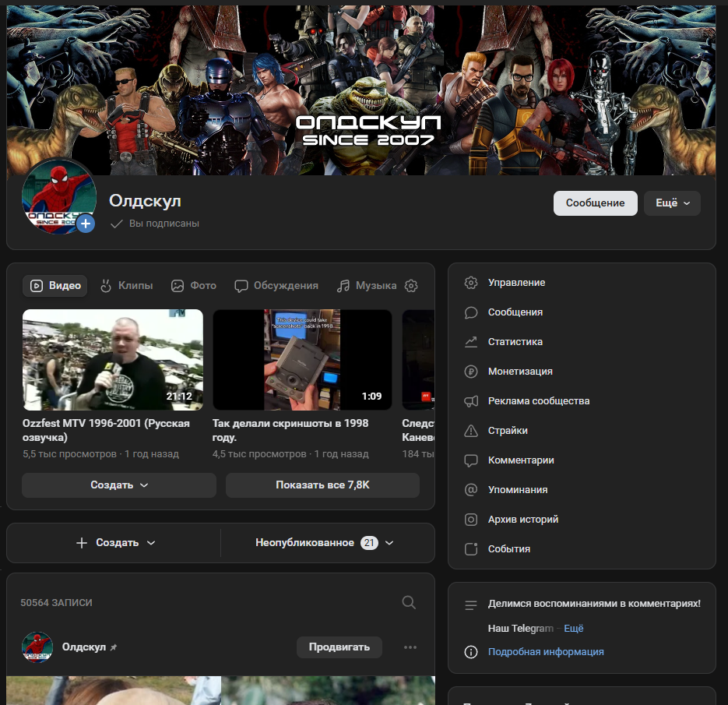
Task: Click the Монетизация ruble icon
Action: click(471, 372)
